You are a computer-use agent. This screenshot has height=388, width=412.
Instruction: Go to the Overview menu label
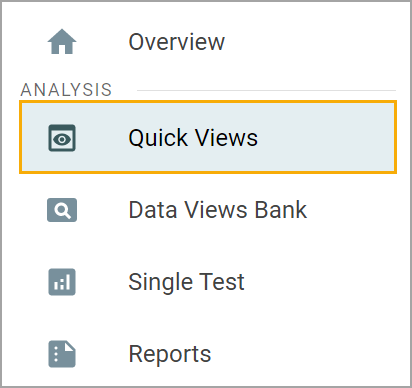pyautogui.click(x=177, y=42)
